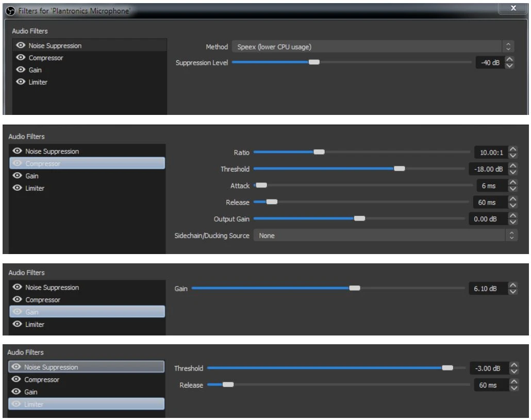Click the arrow at Sidechain dropdown's right end

[x=511, y=236]
